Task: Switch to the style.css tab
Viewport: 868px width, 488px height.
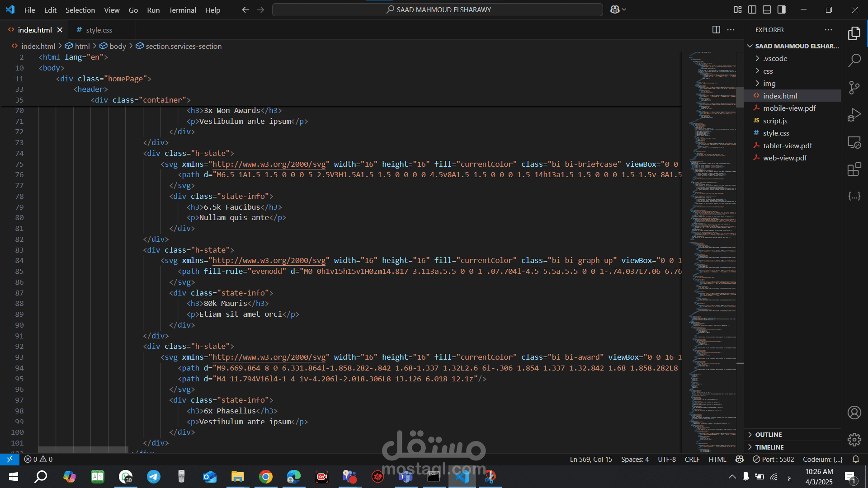Action: point(99,30)
